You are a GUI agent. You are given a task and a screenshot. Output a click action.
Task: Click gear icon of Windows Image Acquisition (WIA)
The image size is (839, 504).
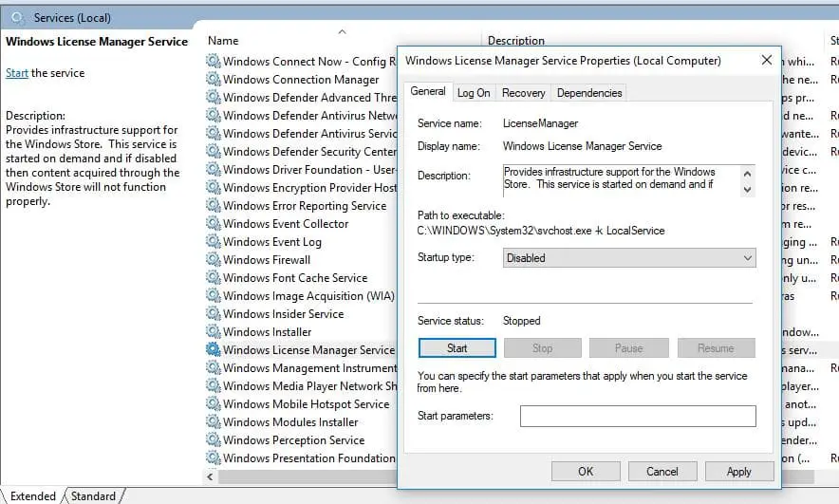(x=213, y=295)
